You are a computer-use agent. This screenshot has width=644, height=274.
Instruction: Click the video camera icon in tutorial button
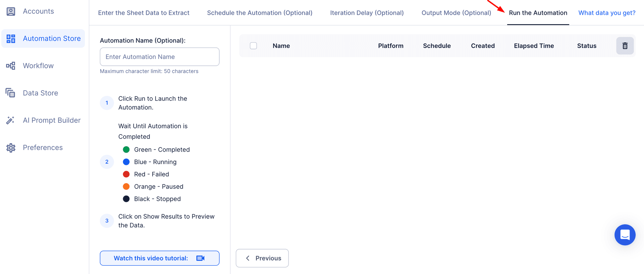[x=200, y=258]
